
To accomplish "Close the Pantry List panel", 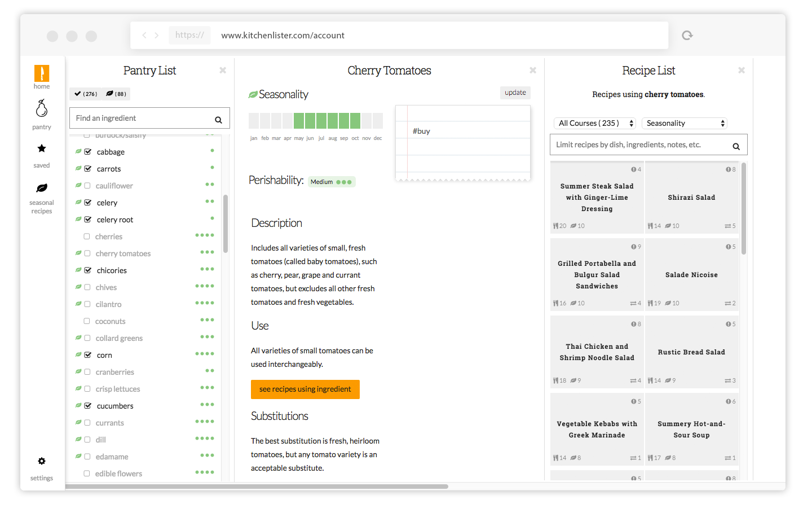I will 223,70.
